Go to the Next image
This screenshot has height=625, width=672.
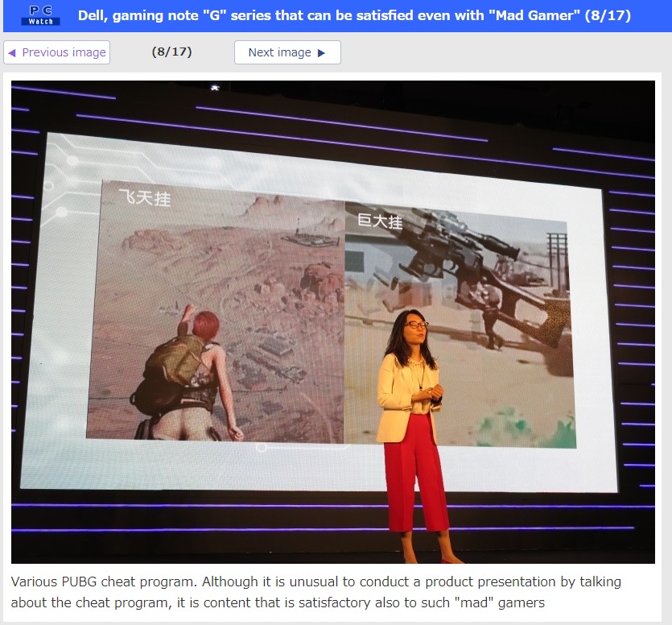pos(287,52)
